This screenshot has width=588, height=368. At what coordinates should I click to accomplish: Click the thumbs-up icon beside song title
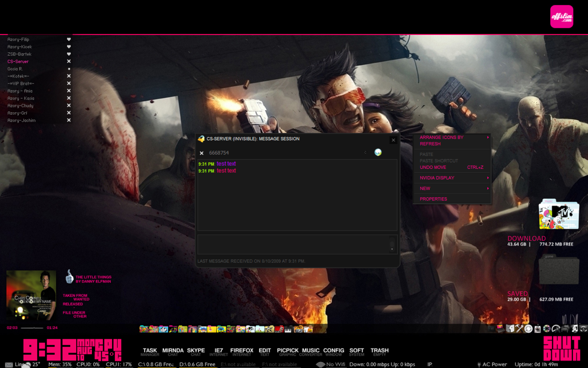69,276
